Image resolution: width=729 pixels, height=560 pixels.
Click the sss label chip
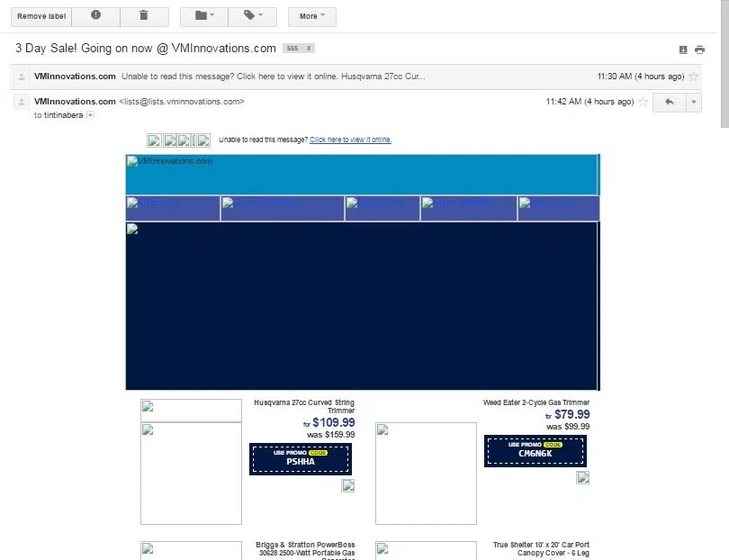292,48
